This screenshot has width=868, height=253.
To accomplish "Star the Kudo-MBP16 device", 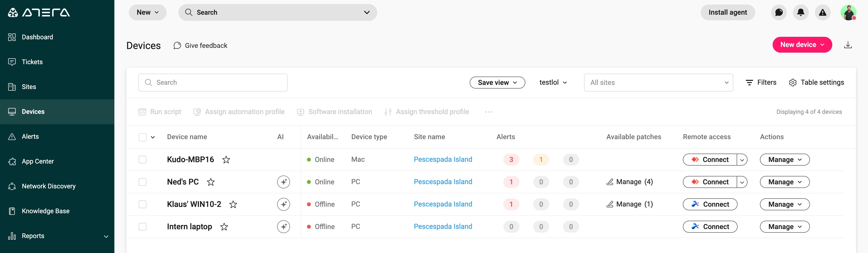I will pos(226,160).
